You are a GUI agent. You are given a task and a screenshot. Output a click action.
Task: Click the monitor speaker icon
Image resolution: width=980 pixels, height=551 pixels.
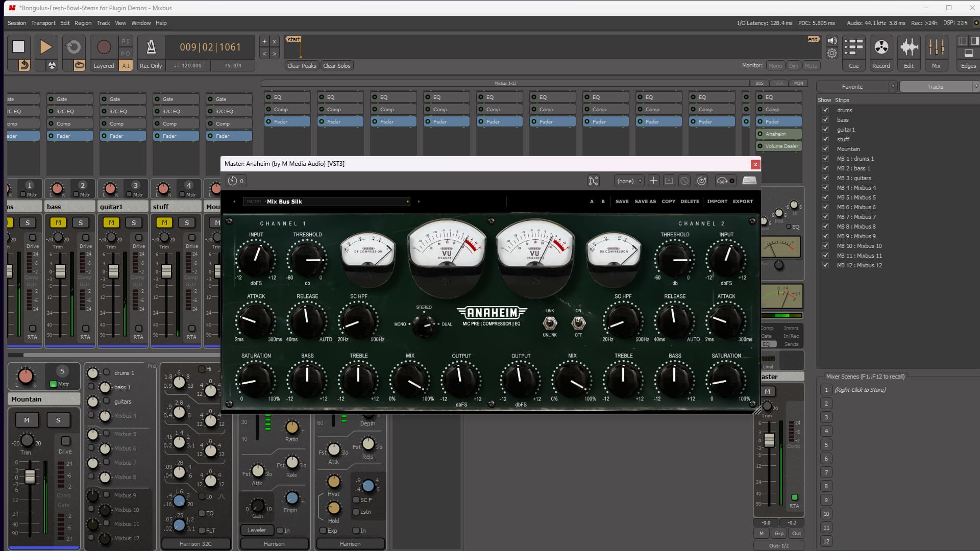click(832, 41)
